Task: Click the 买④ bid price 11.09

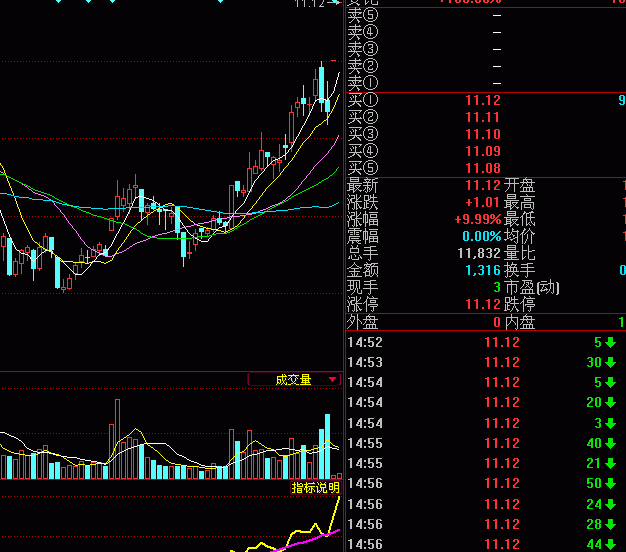Action: [x=483, y=151]
